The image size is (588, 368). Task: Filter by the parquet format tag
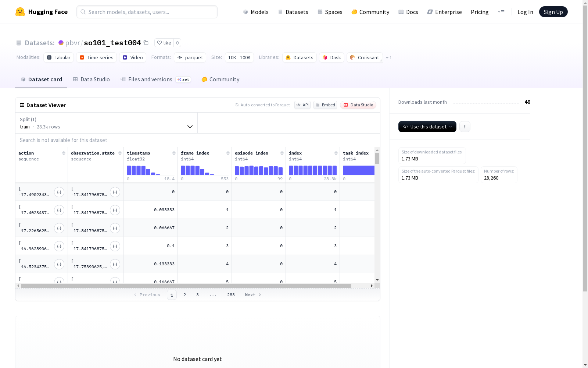pos(190,57)
